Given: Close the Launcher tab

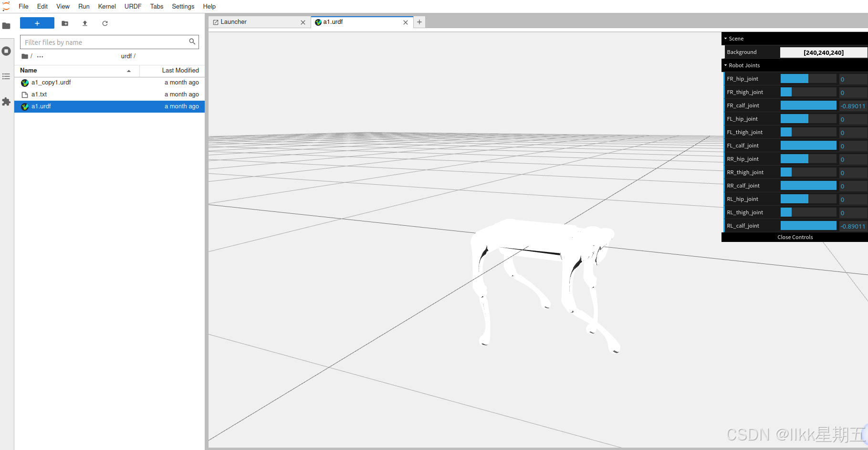Looking at the screenshot, I should pyautogui.click(x=303, y=22).
